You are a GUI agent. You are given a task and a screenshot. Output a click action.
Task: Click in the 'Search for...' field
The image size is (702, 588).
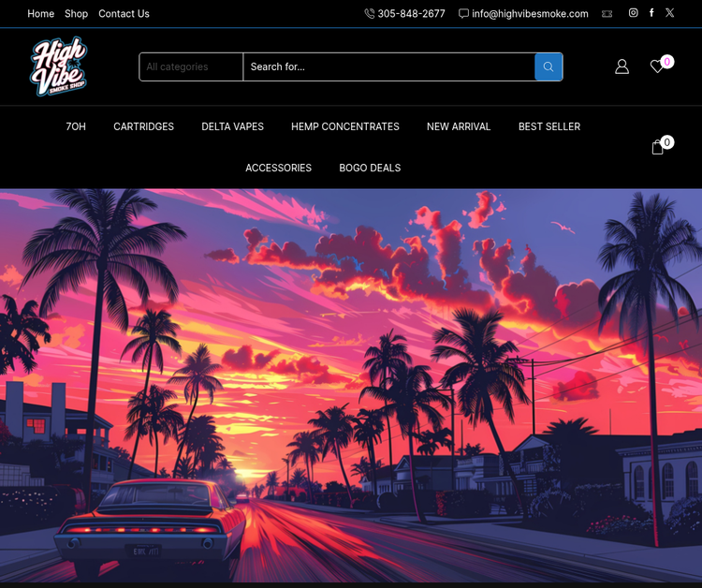click(x=388, y=66)
